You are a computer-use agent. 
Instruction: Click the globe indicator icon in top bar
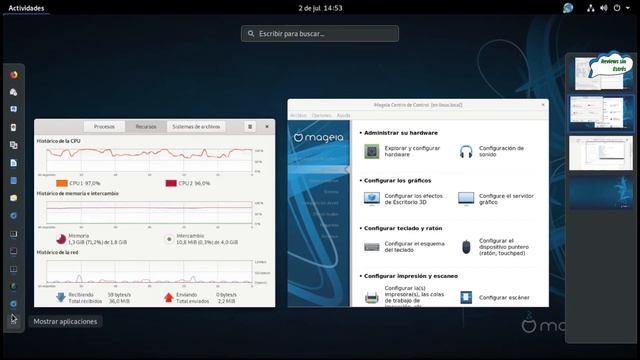click(x=568, y=8)
